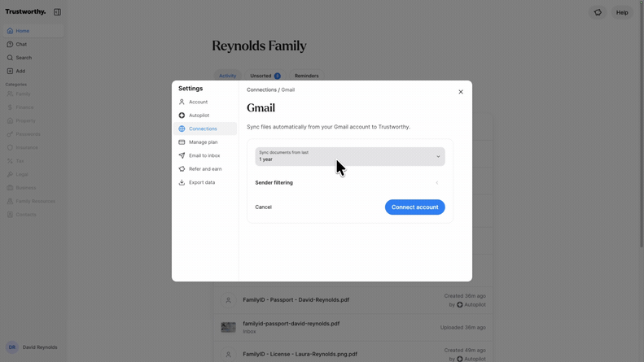
Task: Open Chat from sidebar
Action: pyautogui.click(x=33, y=44)
